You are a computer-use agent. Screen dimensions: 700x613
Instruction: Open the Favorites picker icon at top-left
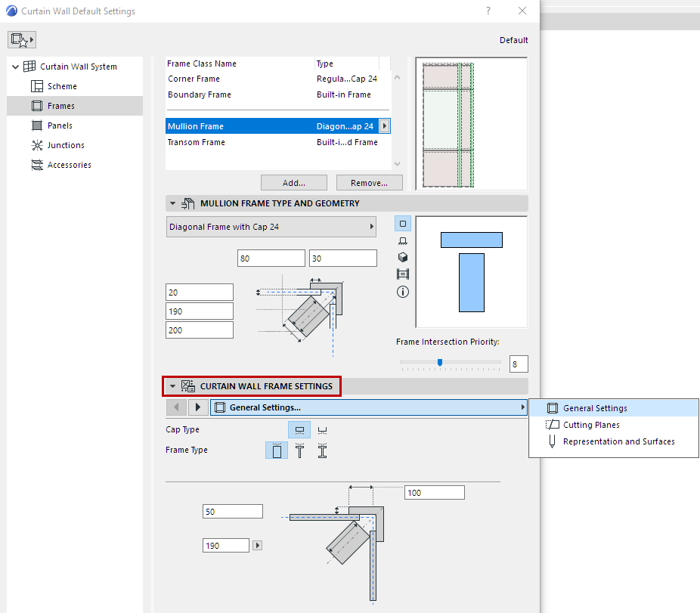point(21,40)
